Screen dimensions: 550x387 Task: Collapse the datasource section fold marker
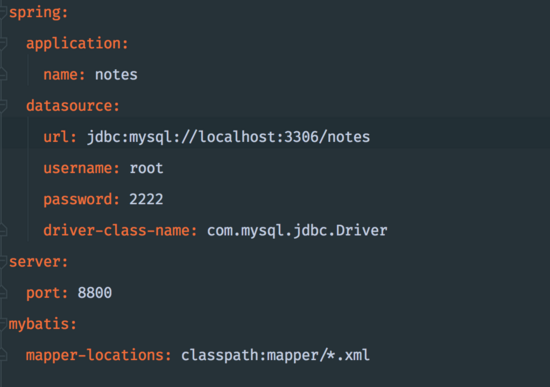click(3, 106)
